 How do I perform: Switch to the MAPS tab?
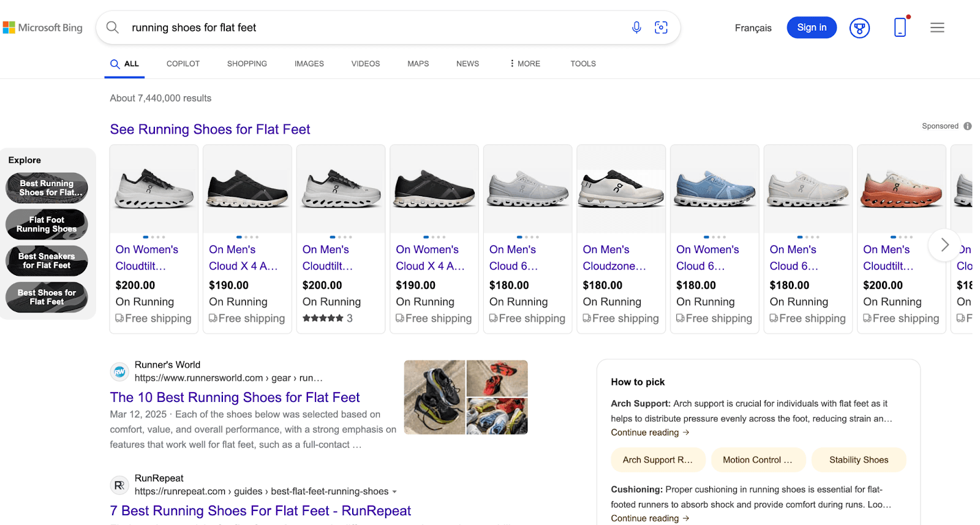click(x=418, y=64)
